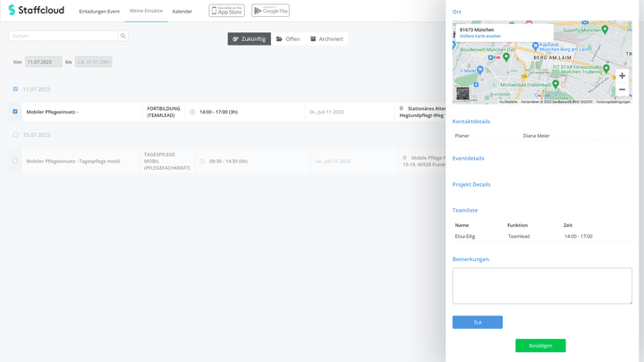Switch to the Kalender menu item
This screenshot has height=362, width=644.
182,11
